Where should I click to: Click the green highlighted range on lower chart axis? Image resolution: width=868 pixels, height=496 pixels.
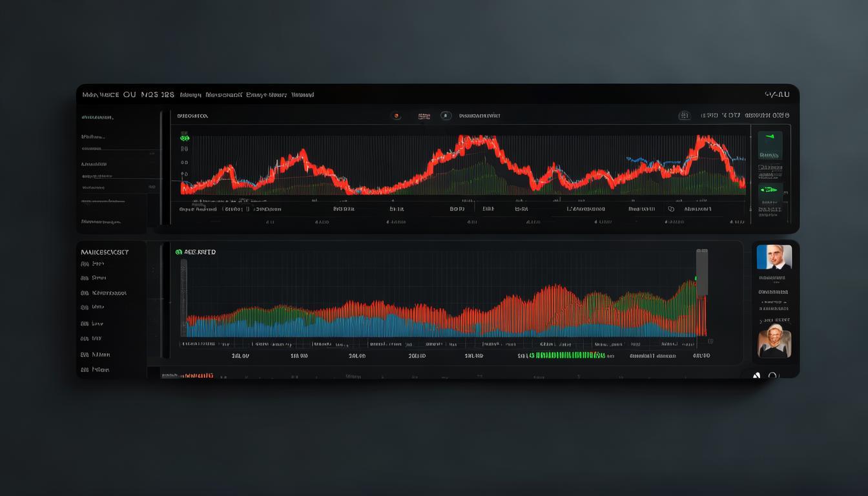click(567, 355)
